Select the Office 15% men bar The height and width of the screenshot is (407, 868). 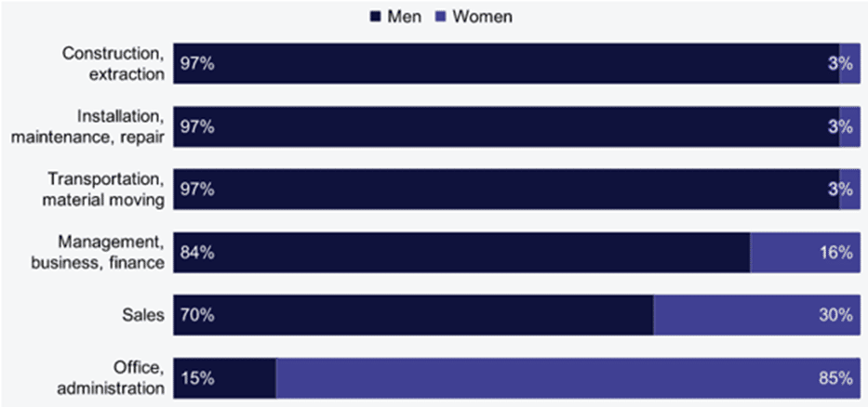[225, 377]
